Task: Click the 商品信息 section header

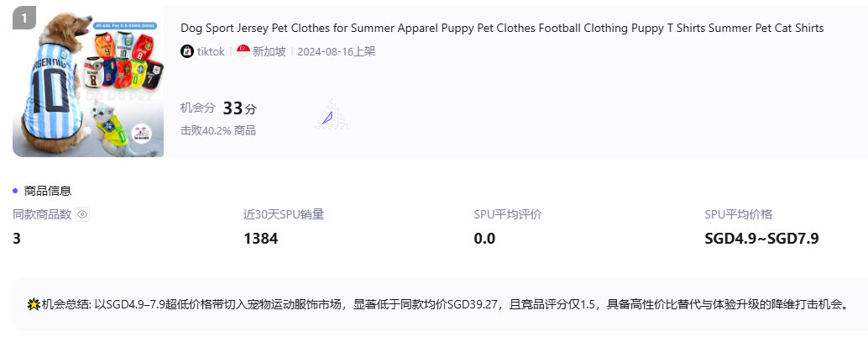Action: (x=48, y=191)
